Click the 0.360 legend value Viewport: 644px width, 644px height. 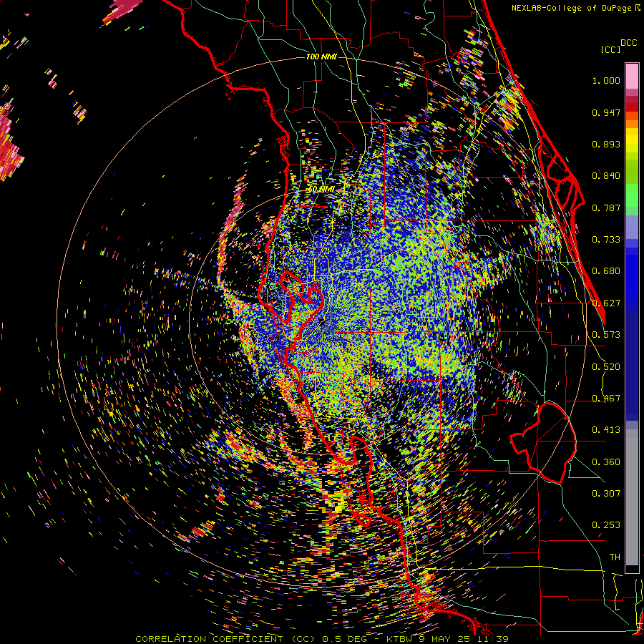(606, 462)
